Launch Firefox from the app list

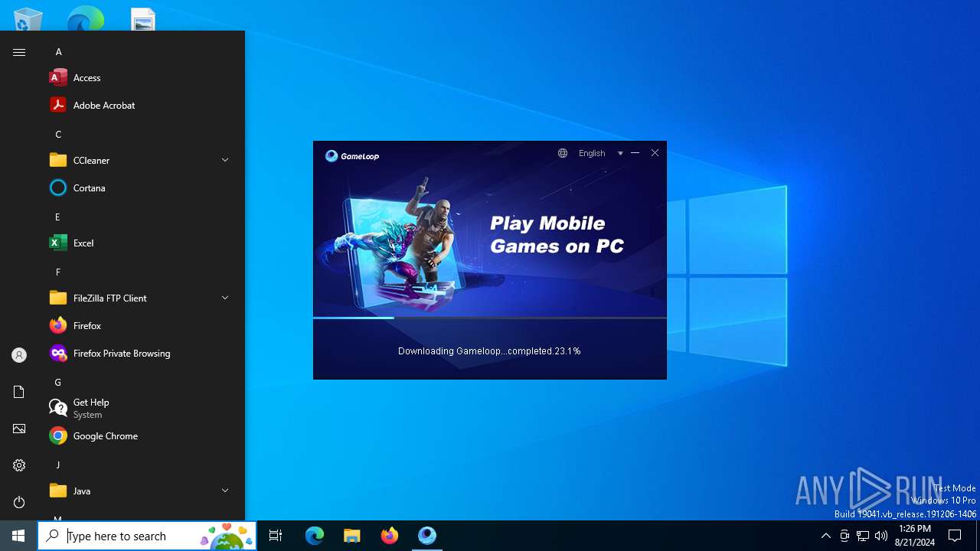pos(138,325)
